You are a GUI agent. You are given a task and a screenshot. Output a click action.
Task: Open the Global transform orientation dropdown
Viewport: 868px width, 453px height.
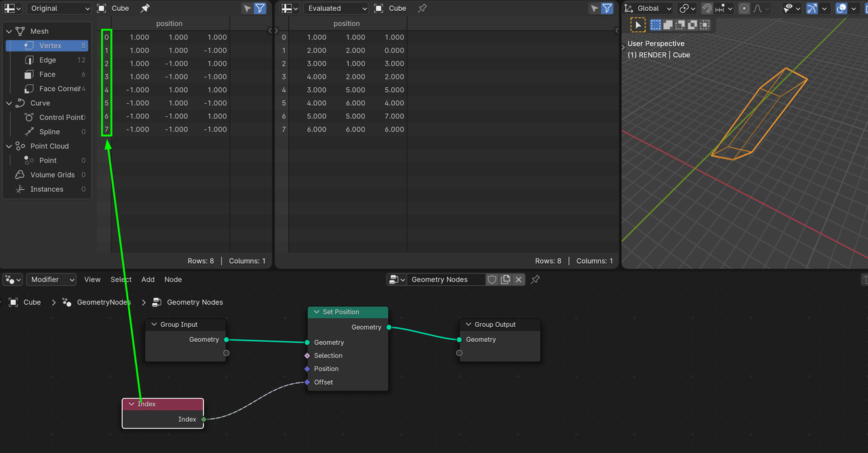648,8
